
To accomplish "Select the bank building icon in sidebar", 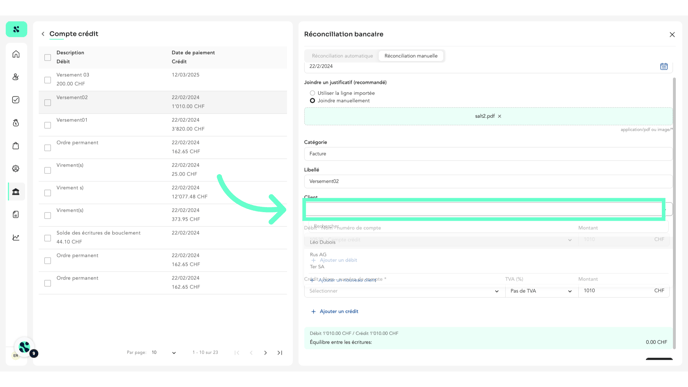I will (x=16, y=192).
